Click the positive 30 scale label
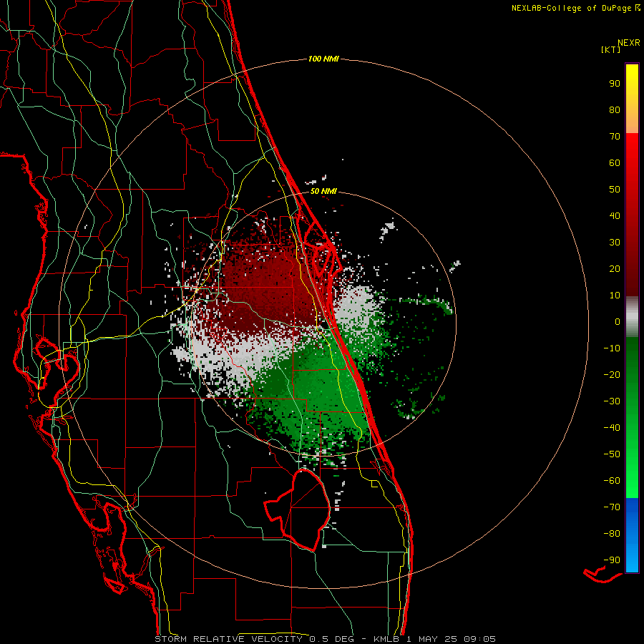The height and width of the screenshot is (644, 644). (615, 243)
